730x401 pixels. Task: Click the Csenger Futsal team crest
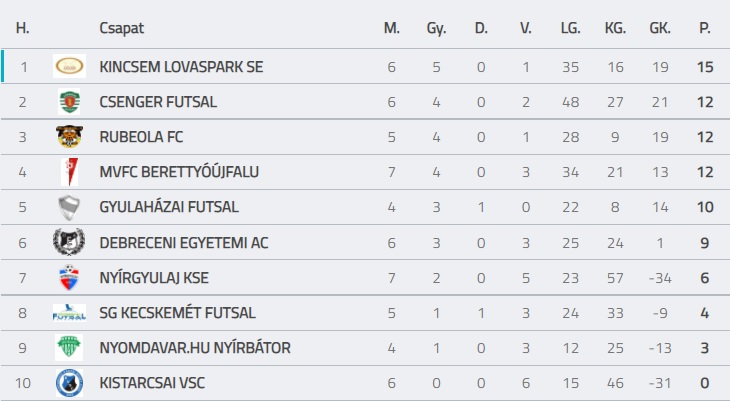pyautogui.click(x=69, y=102)
